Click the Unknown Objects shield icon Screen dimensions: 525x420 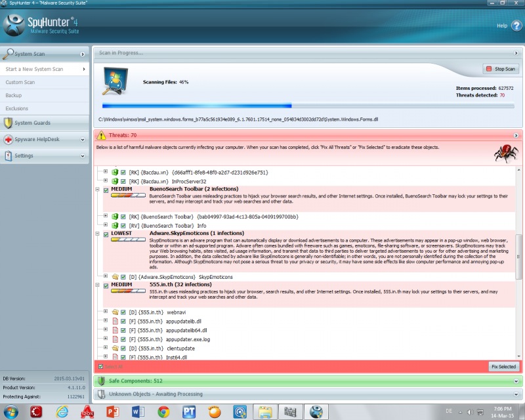point(101,394)
